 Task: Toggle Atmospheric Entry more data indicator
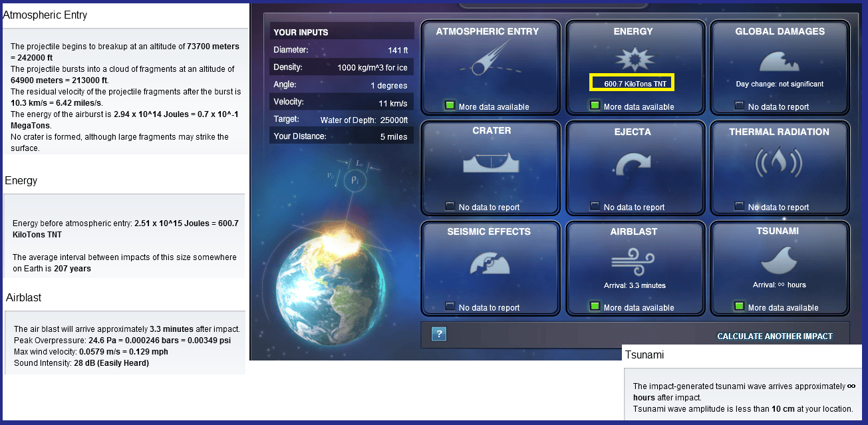point(450,106)
